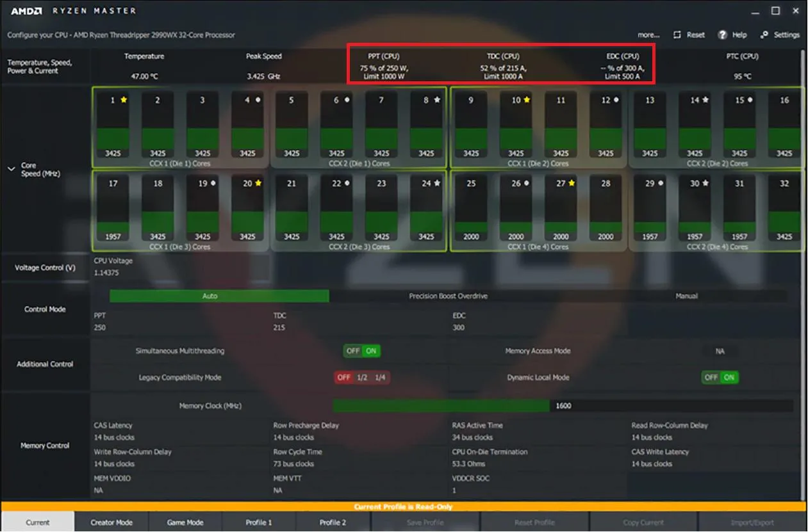Adjust the Memory Clock (MHz) slider
The width and height of the screenshot is (808, 532).
coord(563,406)
